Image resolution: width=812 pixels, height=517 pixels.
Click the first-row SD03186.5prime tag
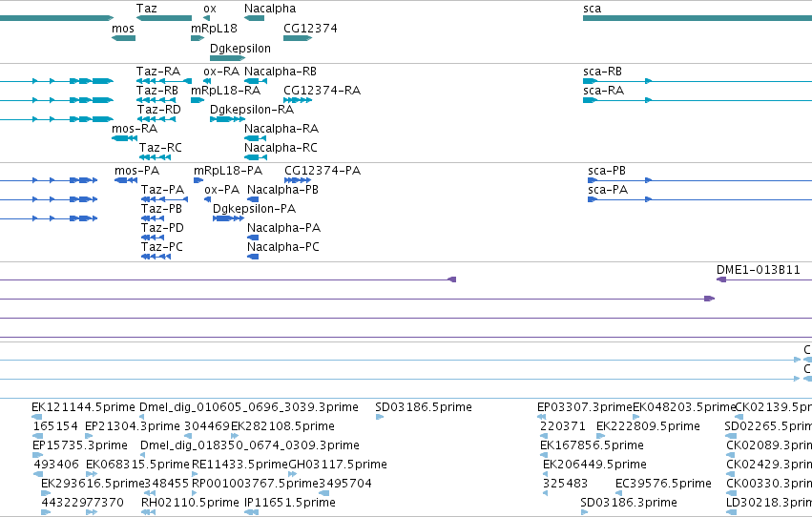point(379,417)
